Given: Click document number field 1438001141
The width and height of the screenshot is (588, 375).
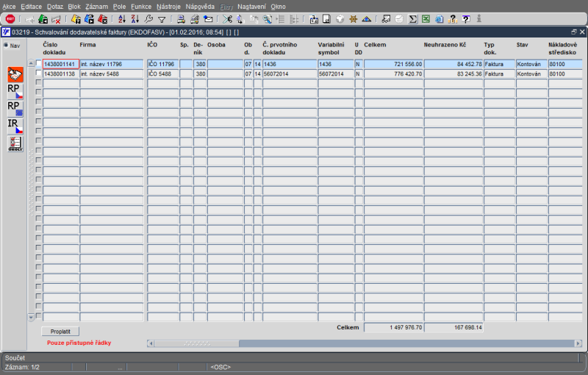Looking at the screenshot, I should coord(61,64).
